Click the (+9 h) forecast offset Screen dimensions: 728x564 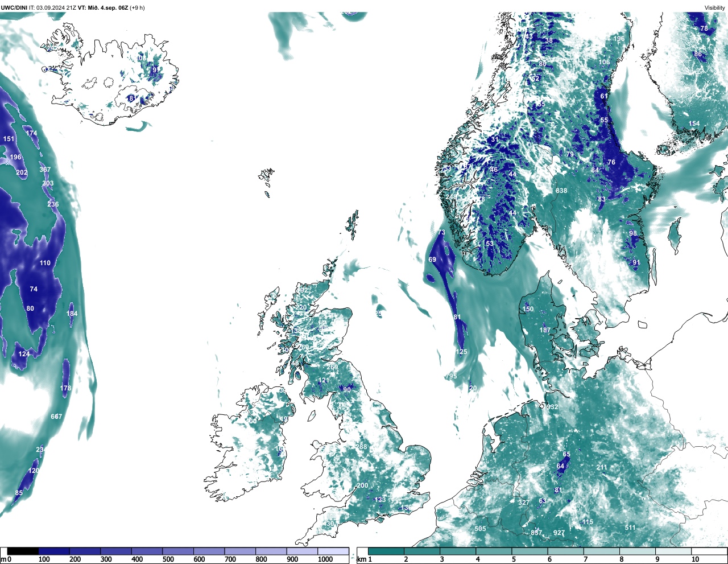tap(138, 7)
